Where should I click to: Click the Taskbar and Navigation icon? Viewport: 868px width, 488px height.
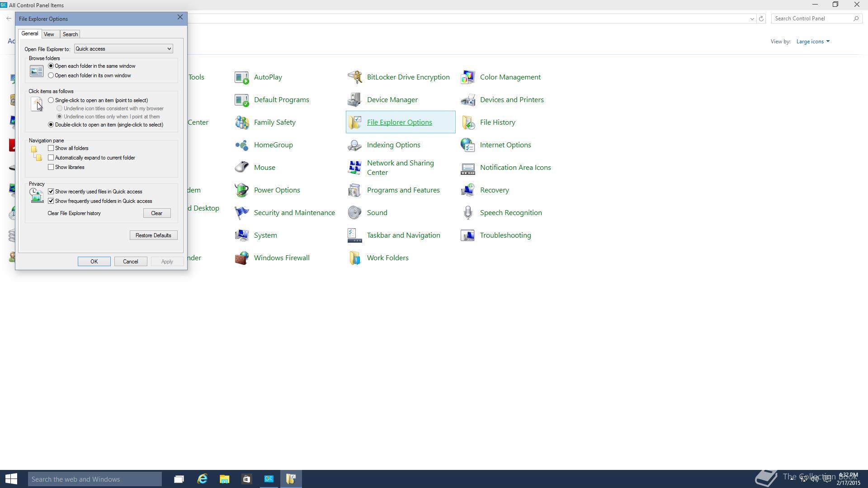(355, 235)
